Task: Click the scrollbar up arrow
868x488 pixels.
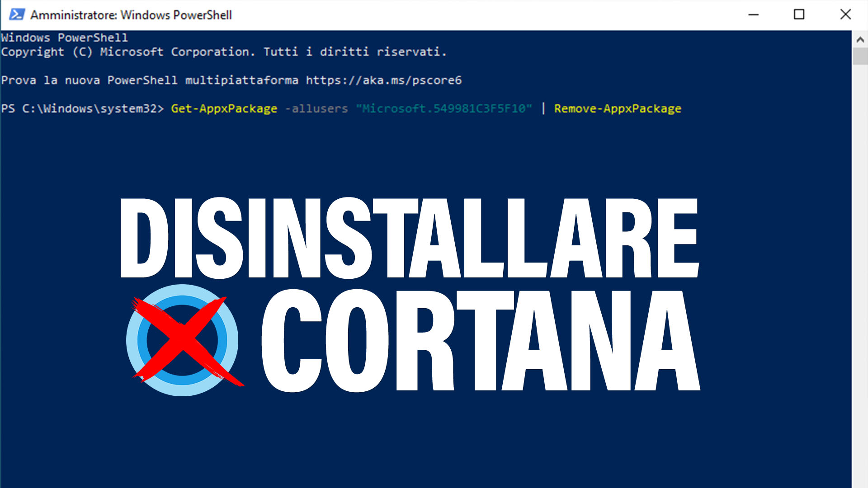Action: click(860, 39)
